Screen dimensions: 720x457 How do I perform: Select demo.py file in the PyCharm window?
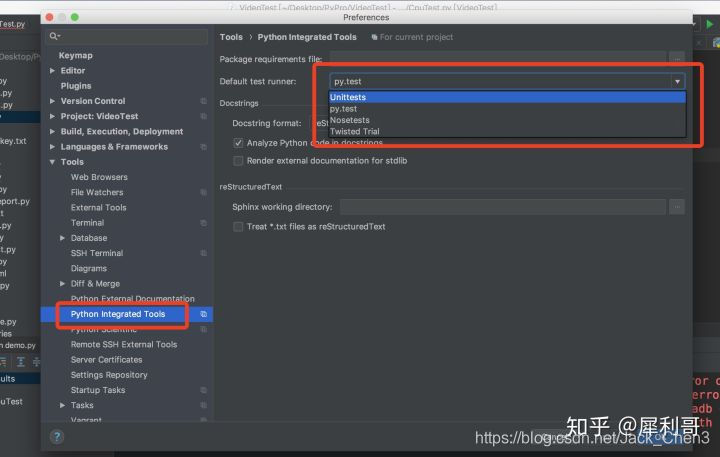click(18, 345)
